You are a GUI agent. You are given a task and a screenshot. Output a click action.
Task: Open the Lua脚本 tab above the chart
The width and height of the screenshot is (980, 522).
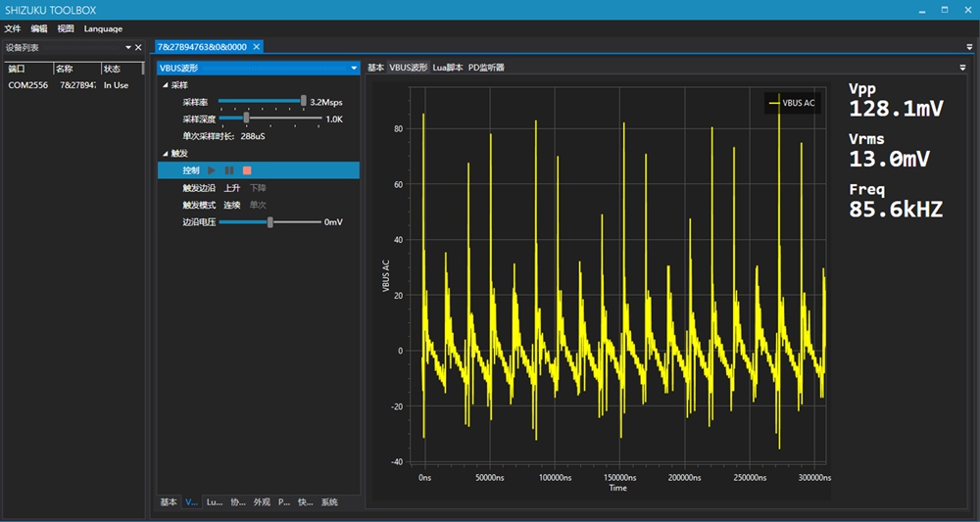tap(448, 68)
